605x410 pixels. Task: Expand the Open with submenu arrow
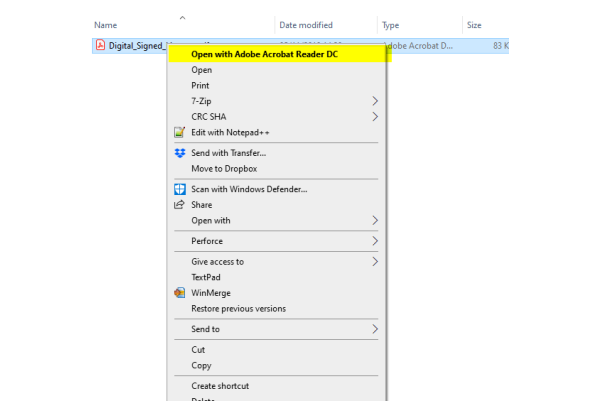click(x=375, y=220)
